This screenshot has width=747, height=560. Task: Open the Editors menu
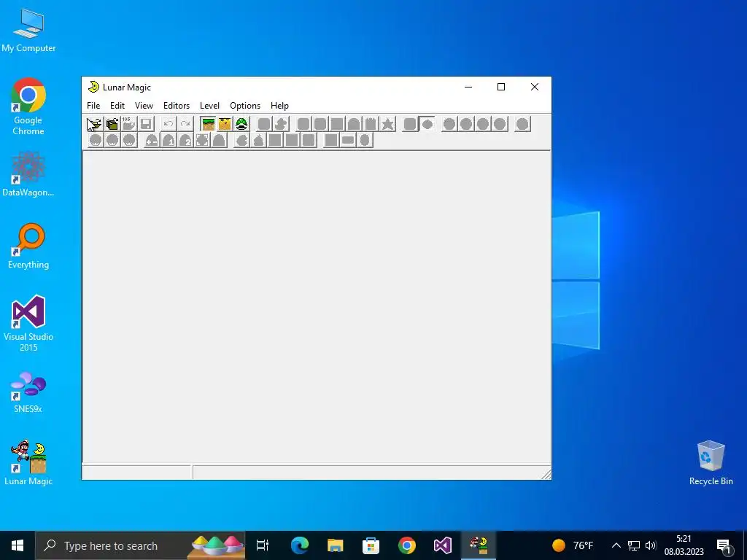click(x=177, y=106)
